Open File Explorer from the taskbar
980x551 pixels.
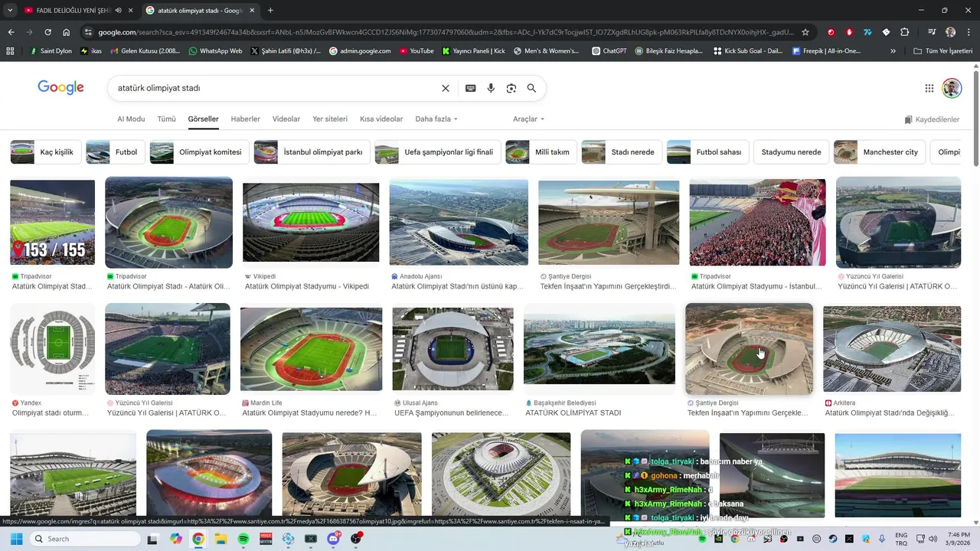pos(220,539)
